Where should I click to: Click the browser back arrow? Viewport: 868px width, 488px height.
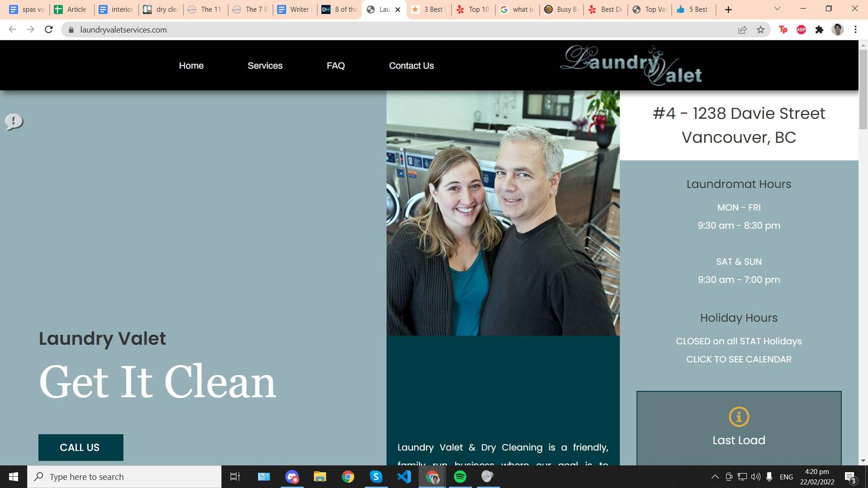(12, 29)
